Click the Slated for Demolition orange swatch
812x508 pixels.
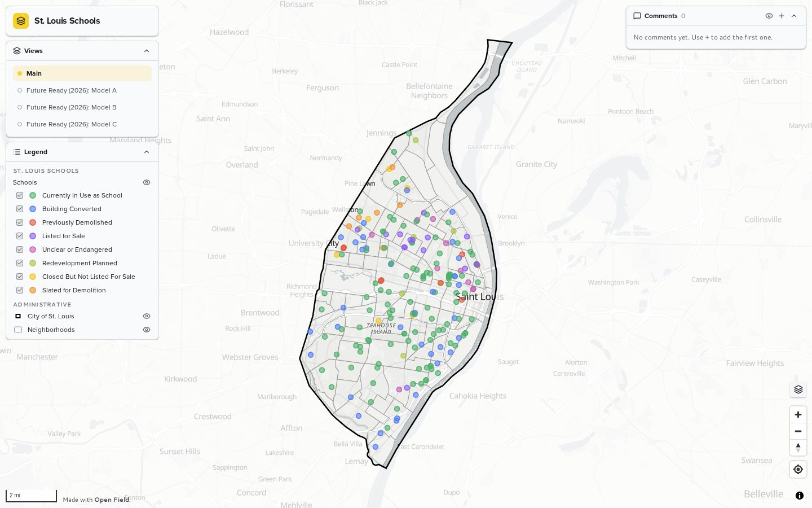(x=33, y=290)
